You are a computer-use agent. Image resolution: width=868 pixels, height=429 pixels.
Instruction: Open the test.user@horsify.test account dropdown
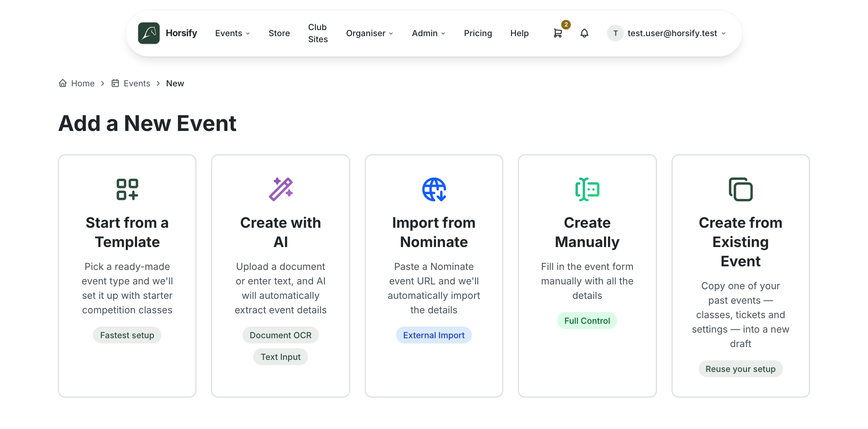tap(667, 33)
